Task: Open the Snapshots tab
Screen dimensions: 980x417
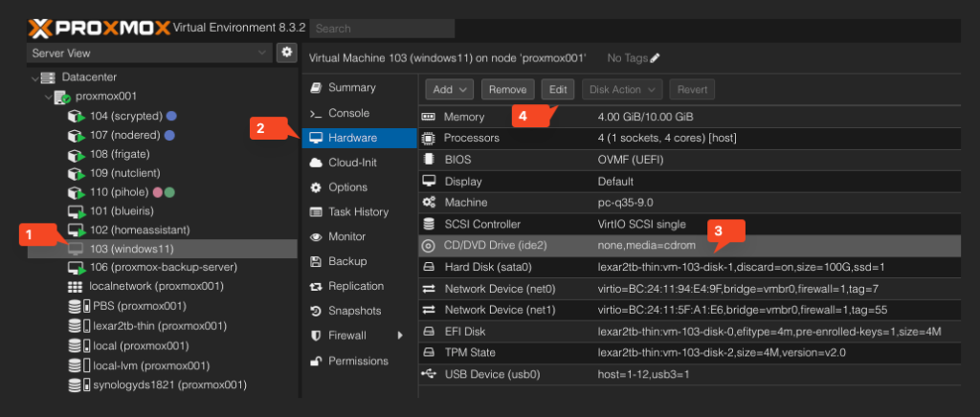Action: point(360,311)
